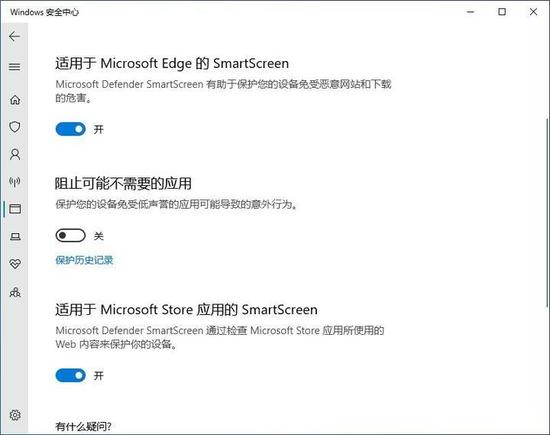Turn off SmartScreen for Microsoft Edge toggle
Screen dimensions: 550x435
click(71, 129)
